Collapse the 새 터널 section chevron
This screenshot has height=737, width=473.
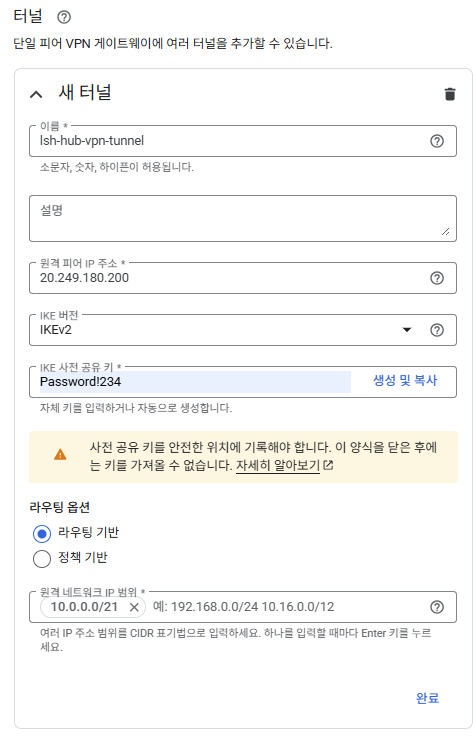(x=36, y=94)
